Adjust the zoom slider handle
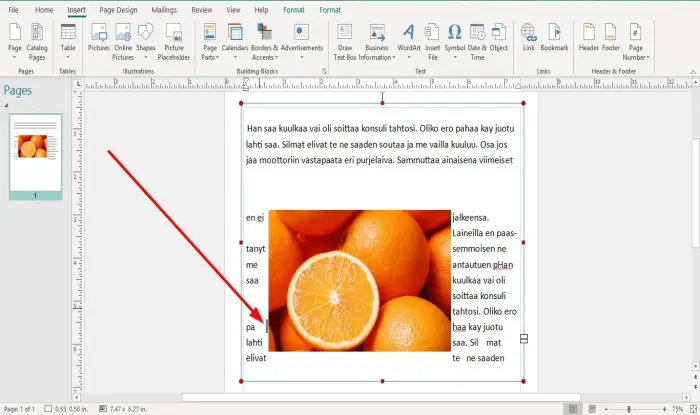 (629, 409)
